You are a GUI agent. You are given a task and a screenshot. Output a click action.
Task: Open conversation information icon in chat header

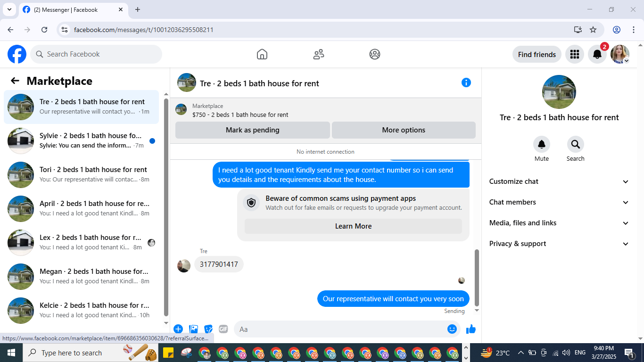466,82
